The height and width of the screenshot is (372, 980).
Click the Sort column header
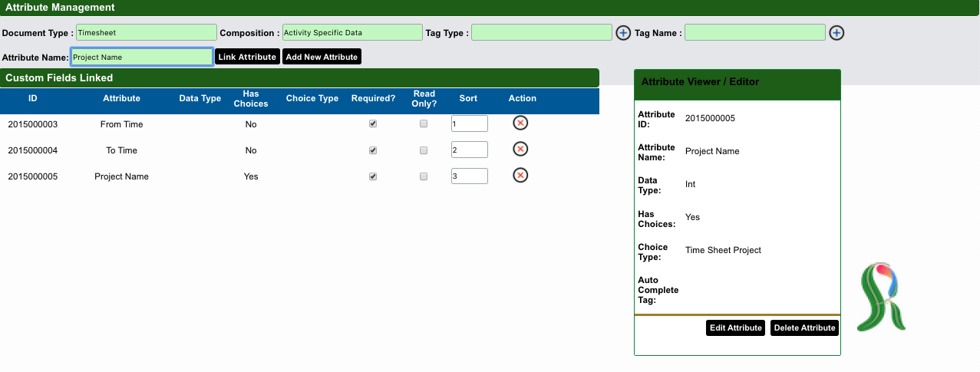click(x=468, y=98)
